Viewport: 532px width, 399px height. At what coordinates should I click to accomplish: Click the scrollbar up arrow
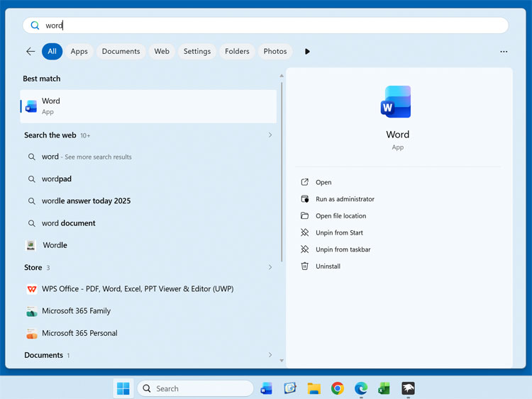[282, 76]
